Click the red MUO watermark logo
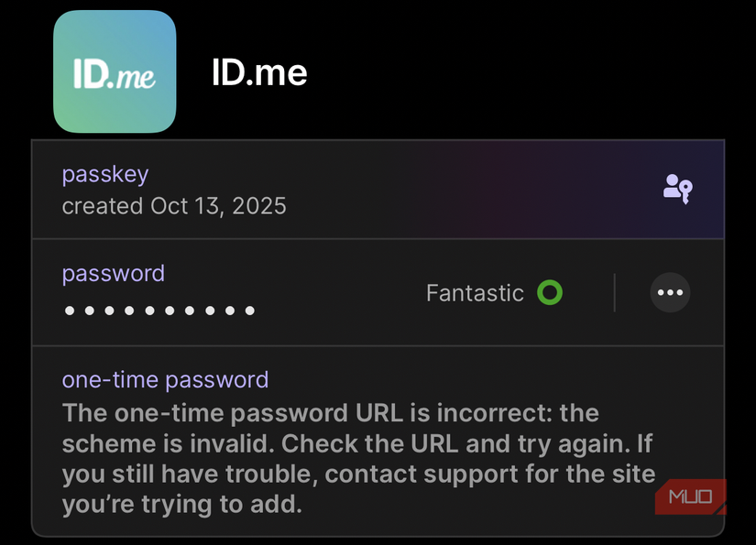 coord(690,497)
